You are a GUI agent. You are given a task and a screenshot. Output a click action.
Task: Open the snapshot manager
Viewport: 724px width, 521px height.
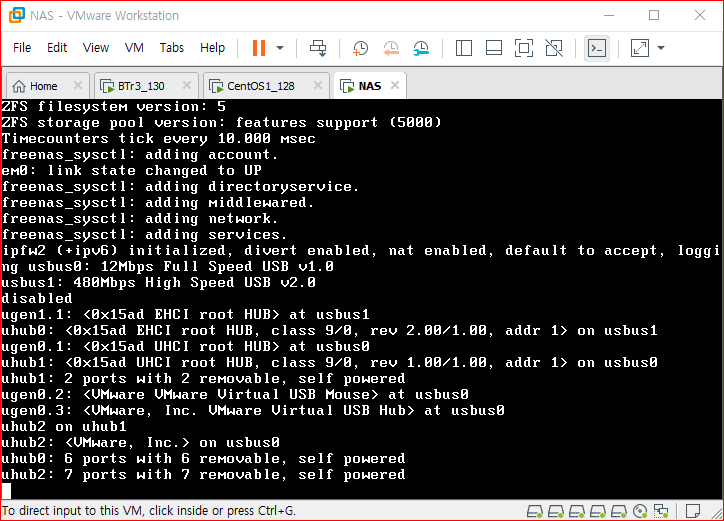(421, 48)
